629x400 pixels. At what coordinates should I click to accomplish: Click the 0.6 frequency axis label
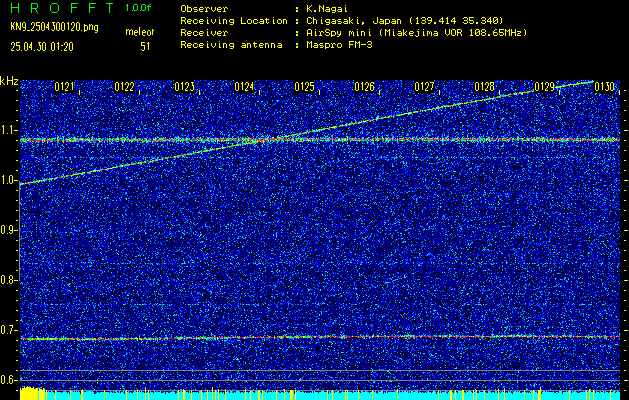click(x=8, y=380)
